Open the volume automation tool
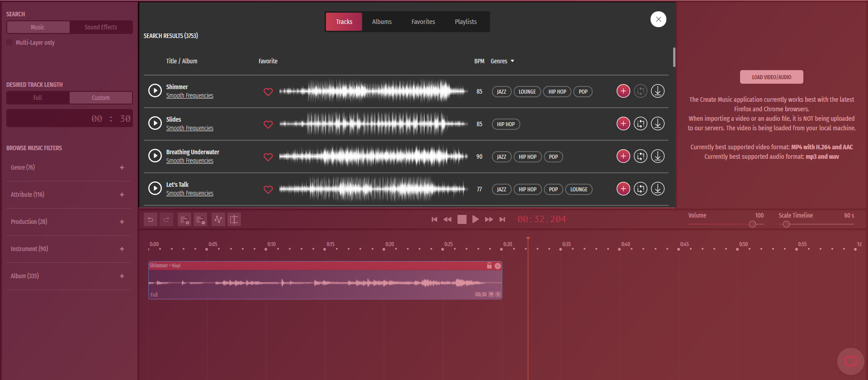The width and height of the screenshot is (868, 380). tap(218, 219)
